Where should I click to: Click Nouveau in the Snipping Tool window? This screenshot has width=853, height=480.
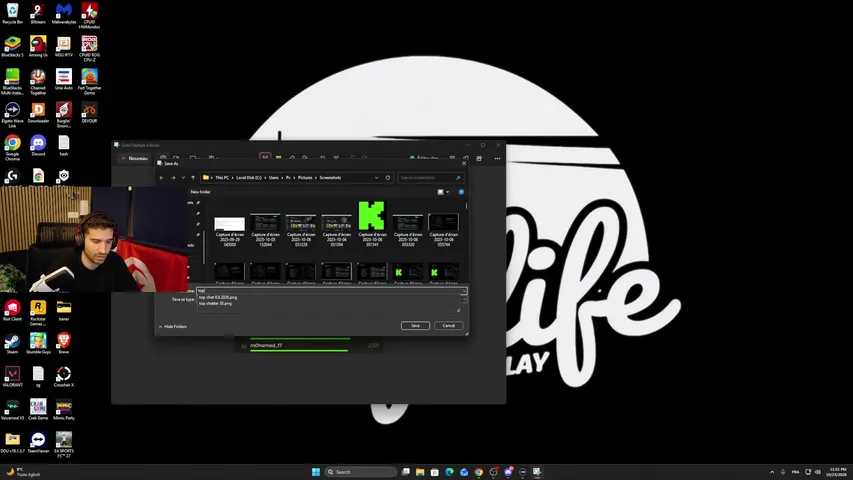coord(134,158)
